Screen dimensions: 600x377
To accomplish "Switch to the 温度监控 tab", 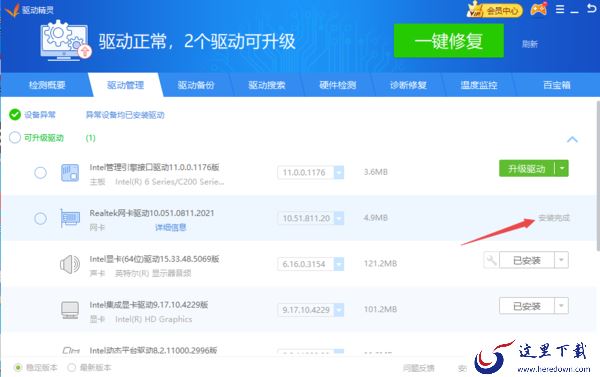I will 479,85.
